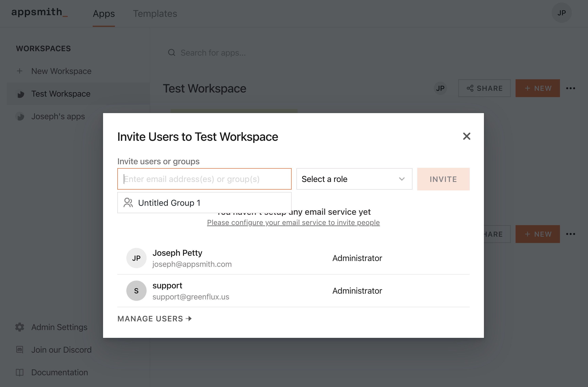Switch to the Templates tab
This screenshot has height=387, width=588.
pos(155,14)
